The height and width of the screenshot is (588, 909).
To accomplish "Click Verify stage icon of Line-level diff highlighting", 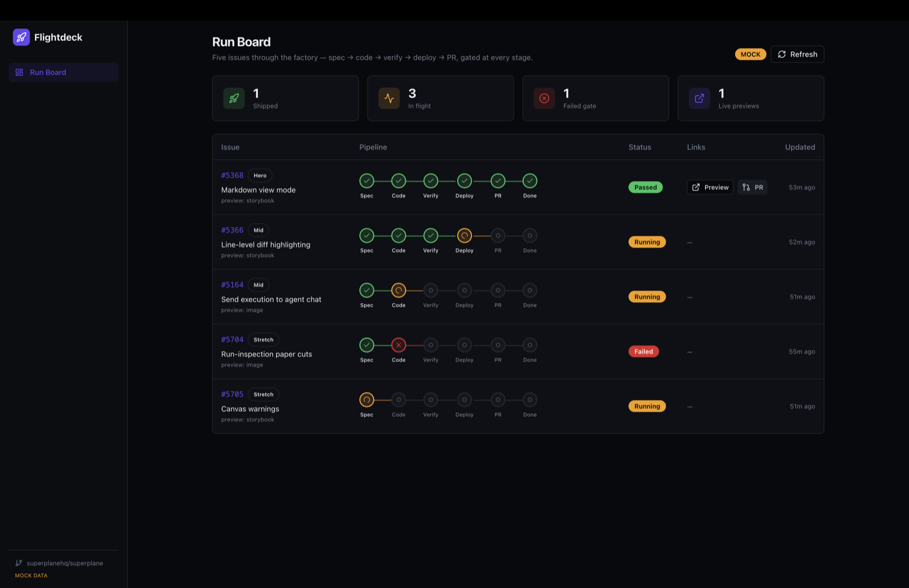I will 431,235.
